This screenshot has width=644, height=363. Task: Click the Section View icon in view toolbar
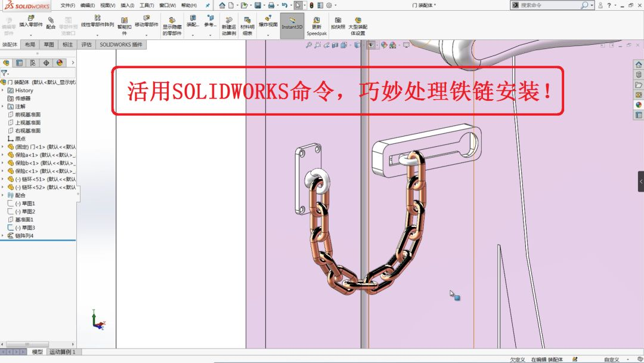335,45
